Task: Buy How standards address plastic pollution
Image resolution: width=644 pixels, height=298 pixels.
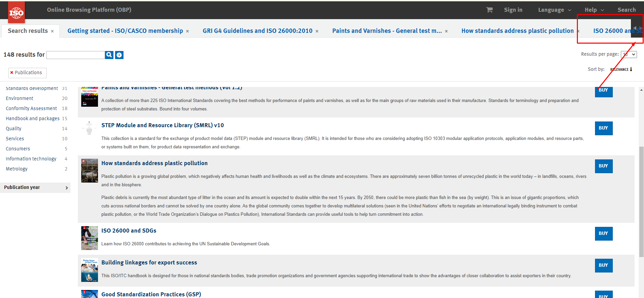Action: (603, 166)
